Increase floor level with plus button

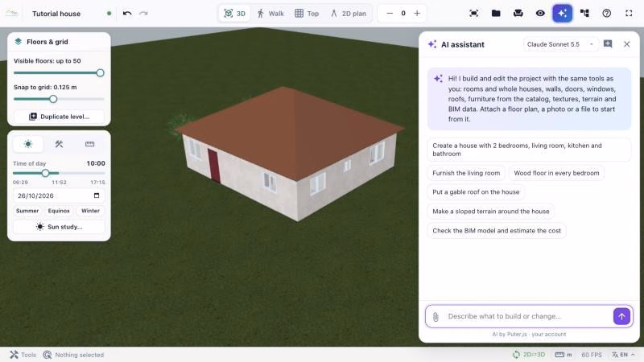pos(417,13)
